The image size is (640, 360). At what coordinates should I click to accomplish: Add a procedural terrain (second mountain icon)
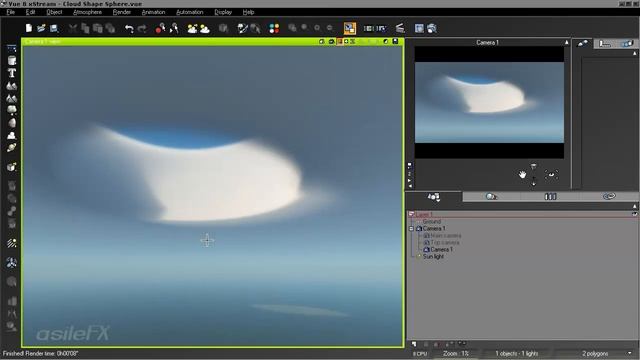(11, 98)
